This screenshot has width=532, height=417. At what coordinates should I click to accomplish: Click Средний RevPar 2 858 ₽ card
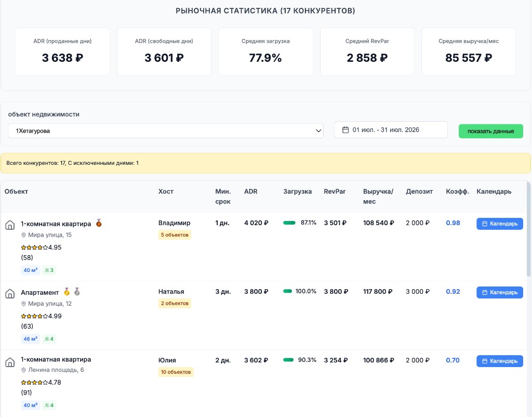click(367, 51)
